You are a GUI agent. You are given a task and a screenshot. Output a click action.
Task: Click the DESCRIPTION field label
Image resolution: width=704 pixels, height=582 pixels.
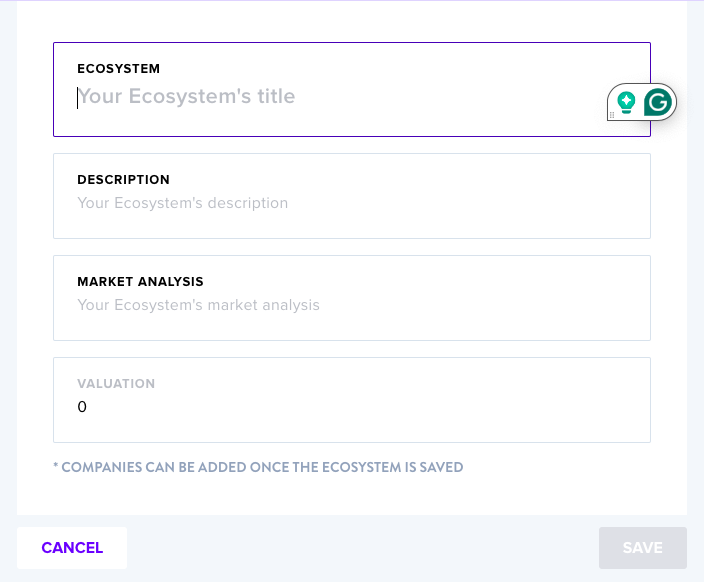pyautogui.click(x=123, y=180)
